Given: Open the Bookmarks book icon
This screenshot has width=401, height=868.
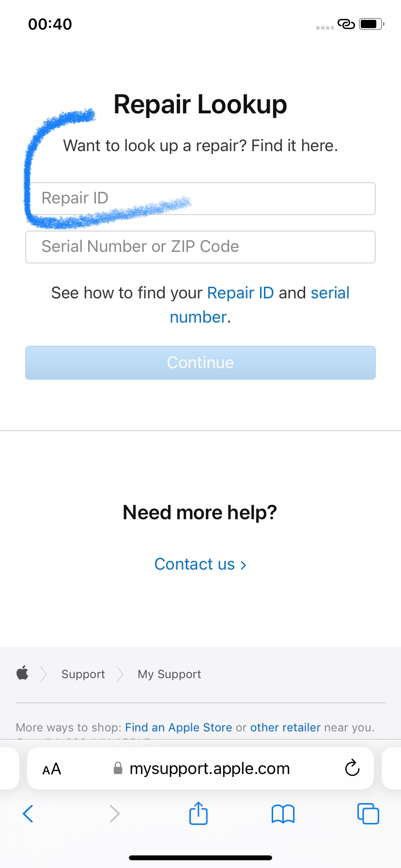Looking at the screenshot, I should (283, 814).
